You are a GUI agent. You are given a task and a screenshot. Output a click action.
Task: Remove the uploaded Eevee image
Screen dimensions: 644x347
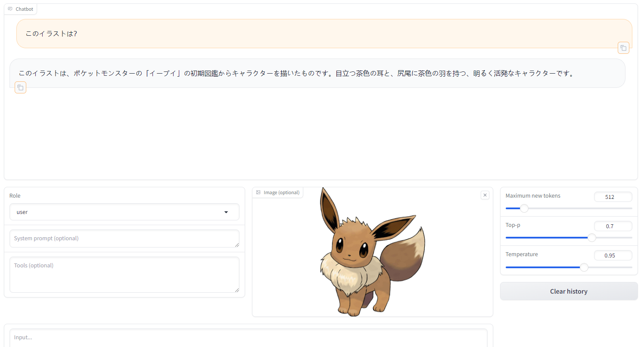(x=485, y=195)
